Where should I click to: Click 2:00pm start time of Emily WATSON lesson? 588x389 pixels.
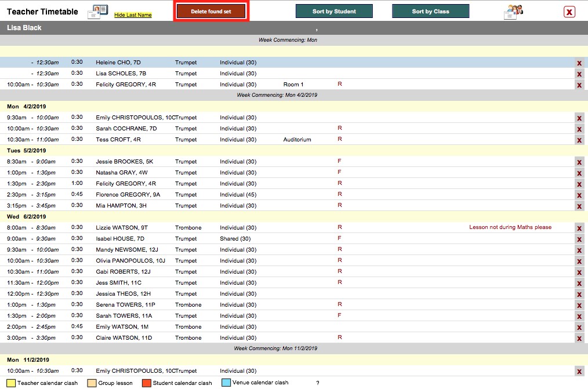click(16, 327)
